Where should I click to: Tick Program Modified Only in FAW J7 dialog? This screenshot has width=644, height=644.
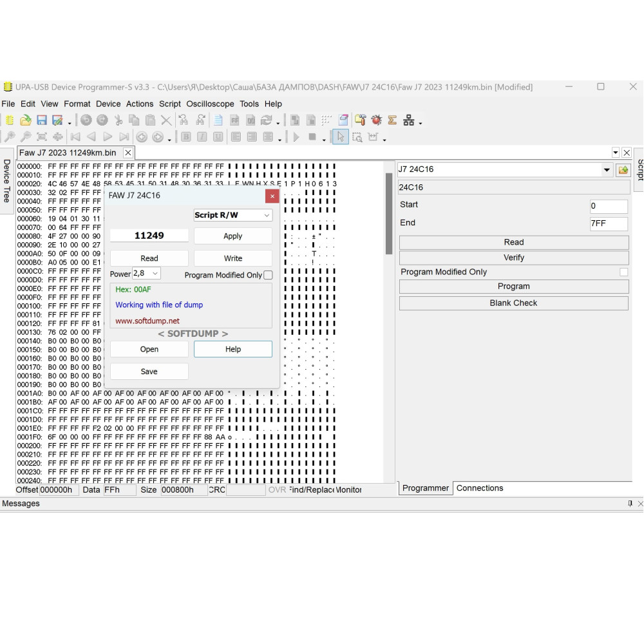point(268,275)
